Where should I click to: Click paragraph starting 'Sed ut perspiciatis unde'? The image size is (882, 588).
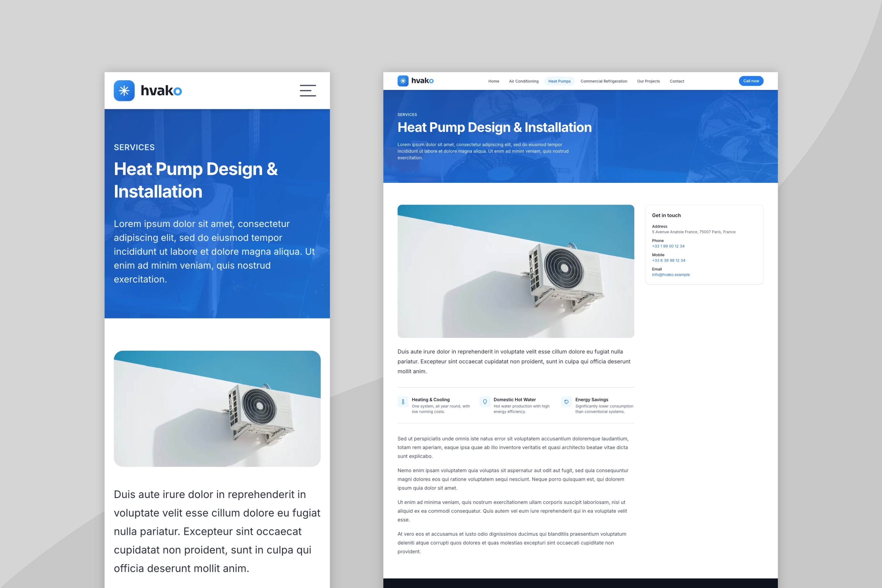tap(513, 447)
